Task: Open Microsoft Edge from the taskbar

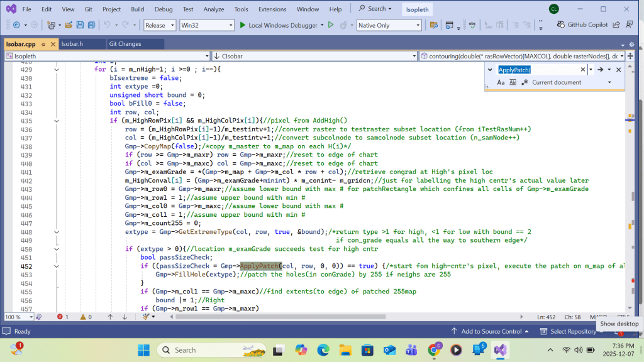Action: 323,349
